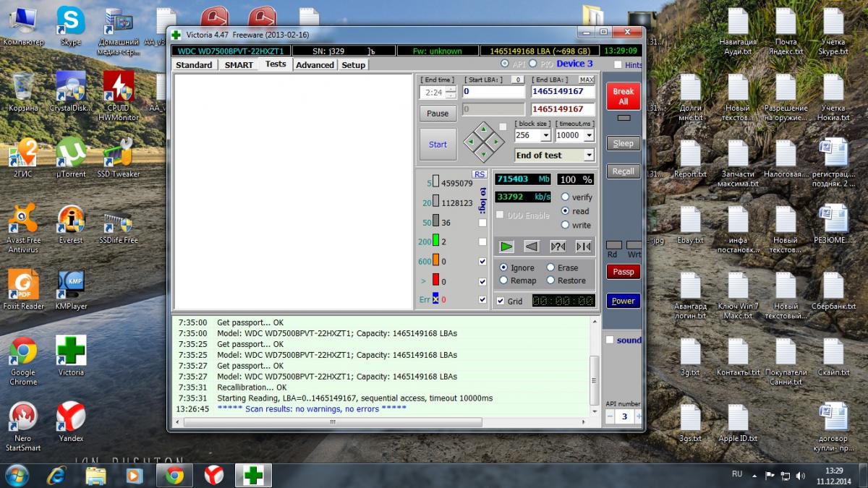This screenshot has height=488, width=868.
Task: Click the CPUID HWMonitor desktop icon
Action: 119,88
